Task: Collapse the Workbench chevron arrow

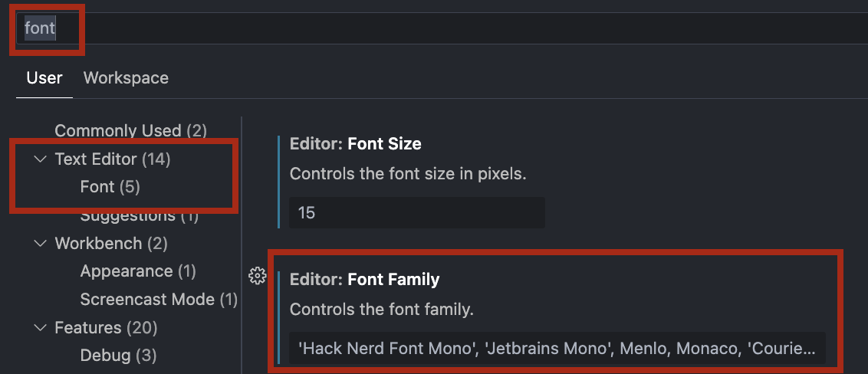Action: pyautogui.click(x=41, y=244)
